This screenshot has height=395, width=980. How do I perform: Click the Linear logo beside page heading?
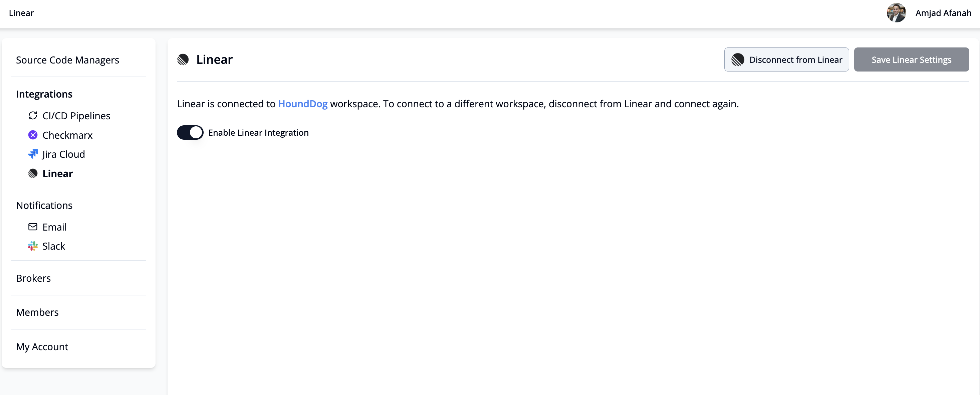coord(183,59)
